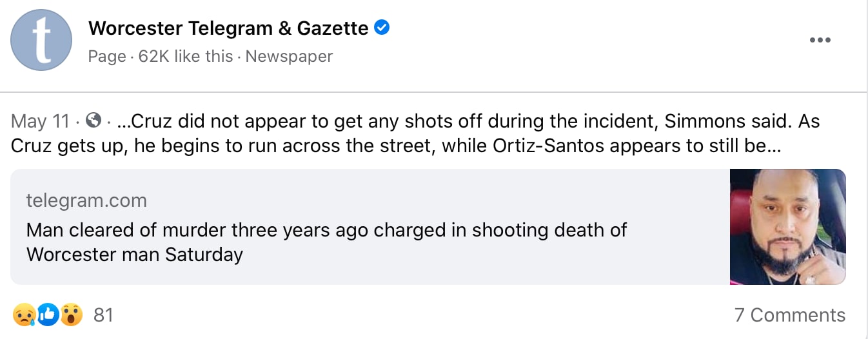868x339 pixels.
Task: Click the blue verified badge checkmark
Action: point(382,28)
